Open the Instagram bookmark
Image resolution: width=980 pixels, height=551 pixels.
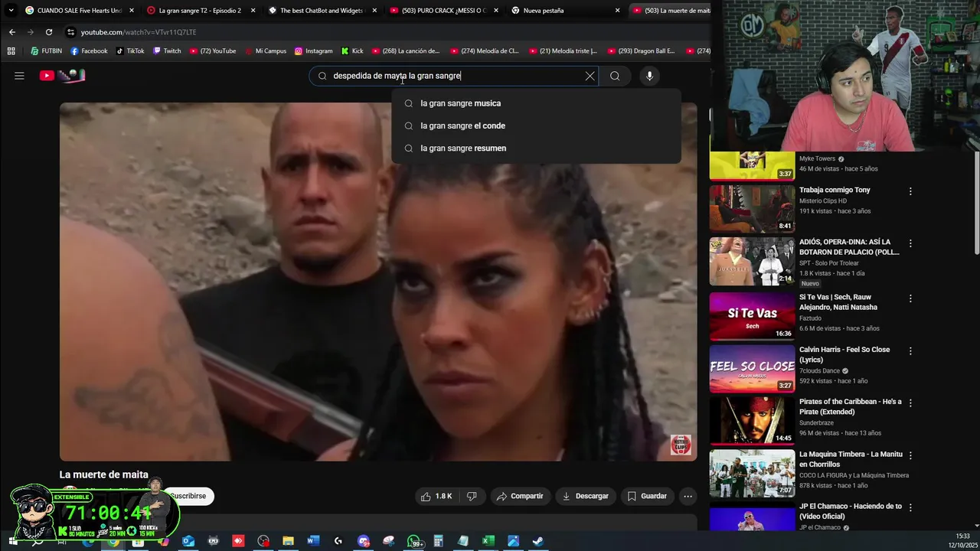(x=313, y=51)
